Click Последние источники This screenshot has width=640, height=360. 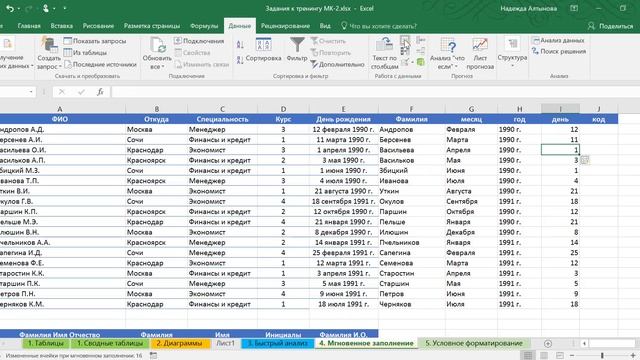coord(100,64)
